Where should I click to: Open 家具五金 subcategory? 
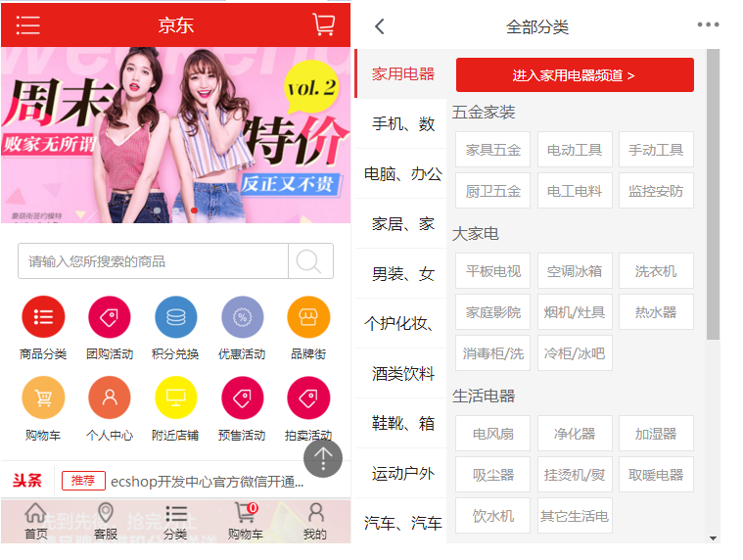(492, 150)
